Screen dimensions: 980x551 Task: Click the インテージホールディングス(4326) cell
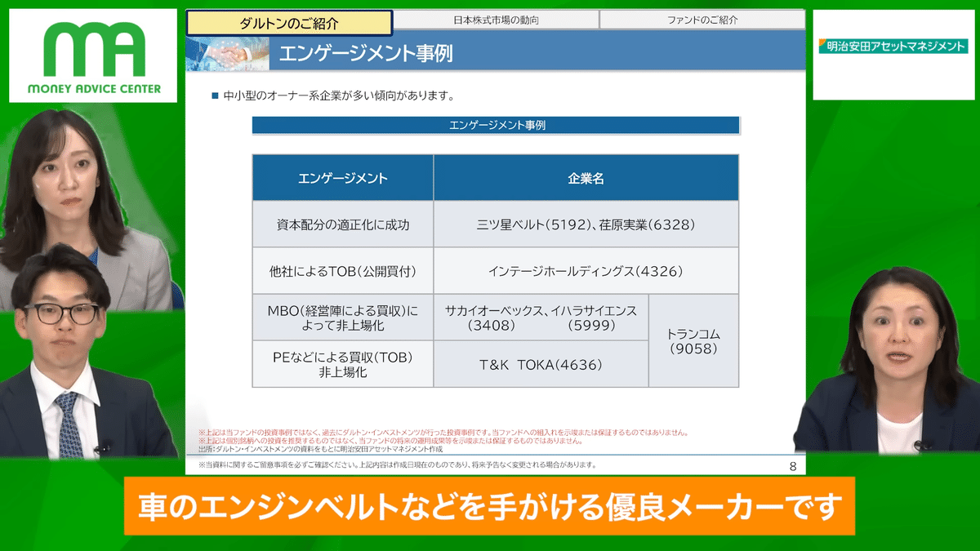[x=586, y=271]
